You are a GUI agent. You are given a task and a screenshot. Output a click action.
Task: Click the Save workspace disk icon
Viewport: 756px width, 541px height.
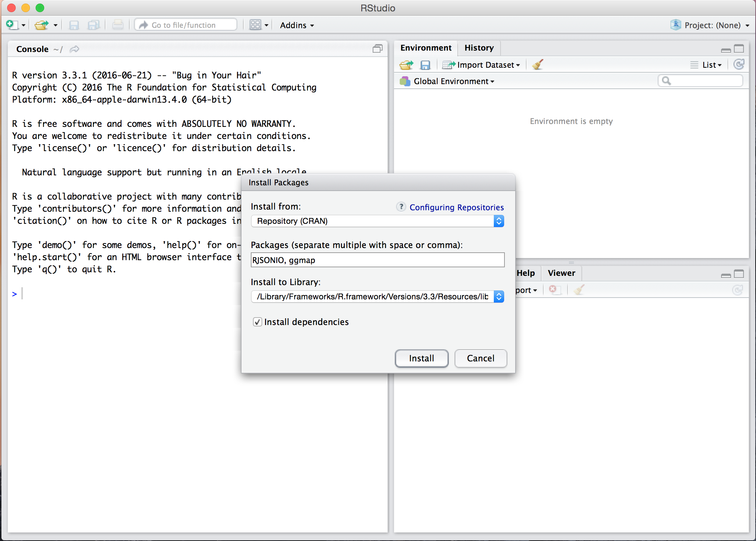click(425, 65)
